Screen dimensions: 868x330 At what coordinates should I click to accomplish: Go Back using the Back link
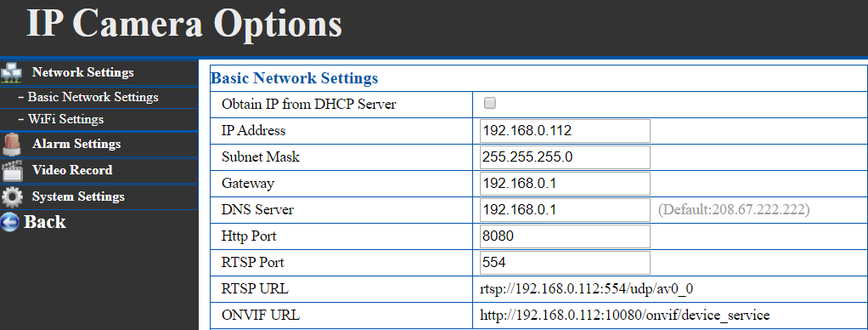pyautogui.click(x=45, y=222)
